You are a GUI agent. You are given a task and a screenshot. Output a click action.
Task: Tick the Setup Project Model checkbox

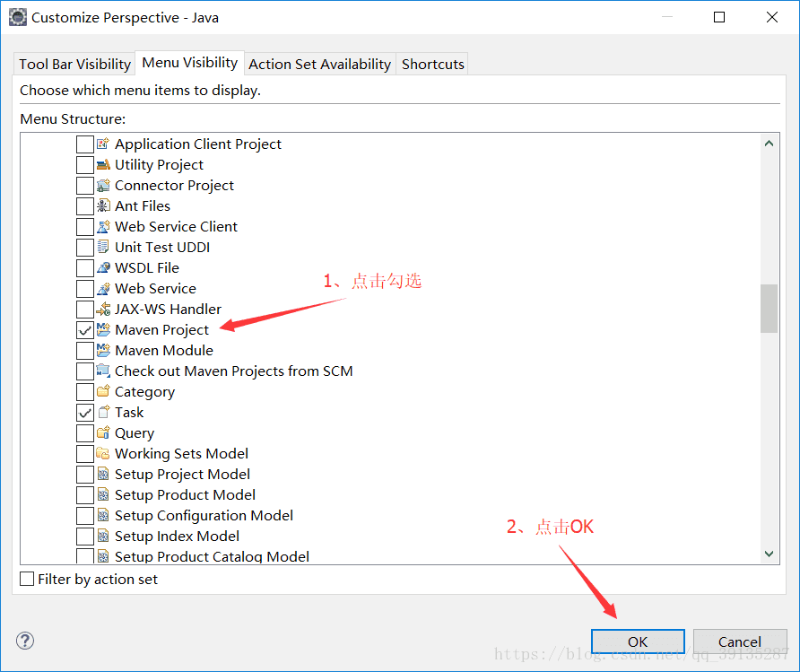coord(85,475)
